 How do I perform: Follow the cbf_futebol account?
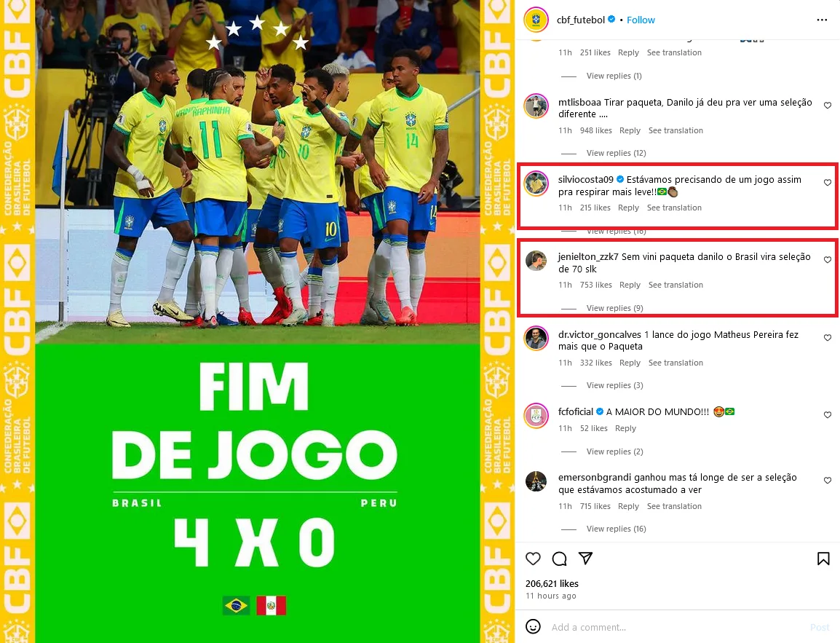641,20
